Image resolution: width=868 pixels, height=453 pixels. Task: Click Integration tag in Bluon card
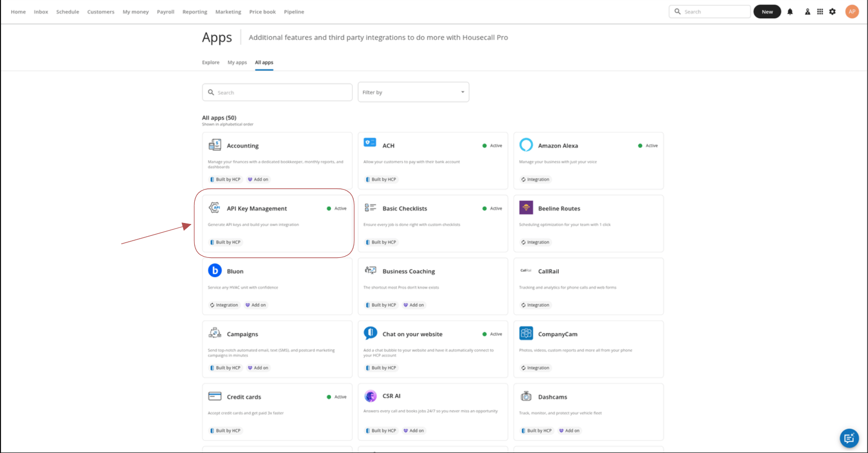click(224, 305)
